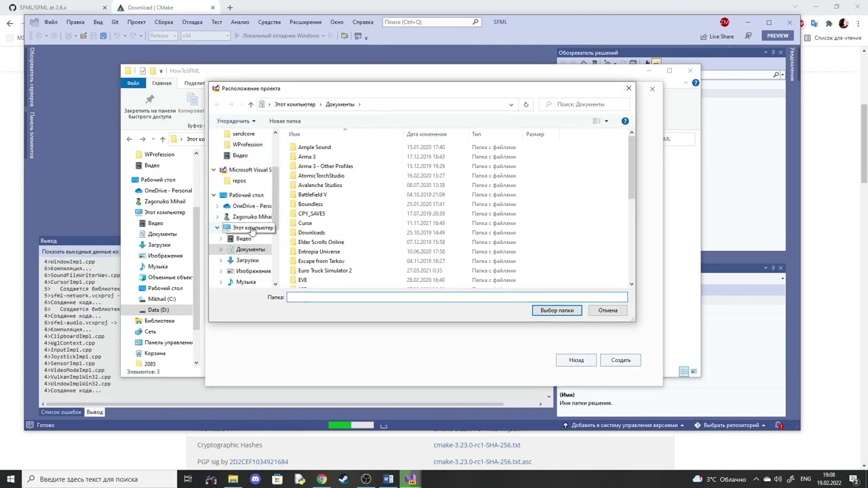Image resolution: width=868 pixels, height=488 pixels.
Task: Switch to the Список ошибок tab
Action: tap(61, 412)
